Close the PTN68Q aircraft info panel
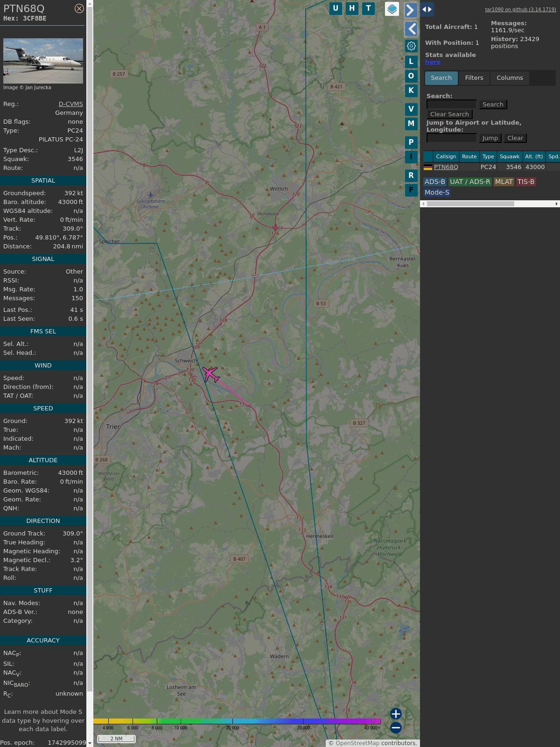Image resolution: width=560 pixels, height=747 pixels. click(x=79, y=8)
